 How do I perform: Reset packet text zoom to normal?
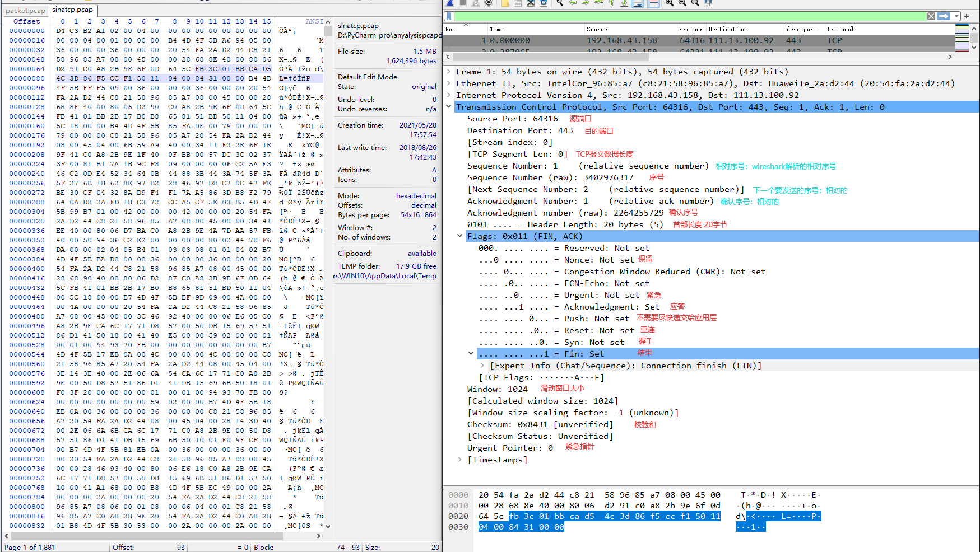(695, 3)
